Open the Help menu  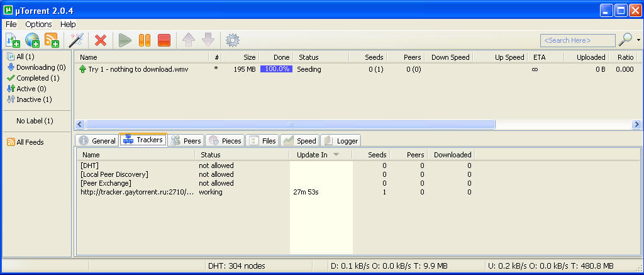click(x=68, y=25)
